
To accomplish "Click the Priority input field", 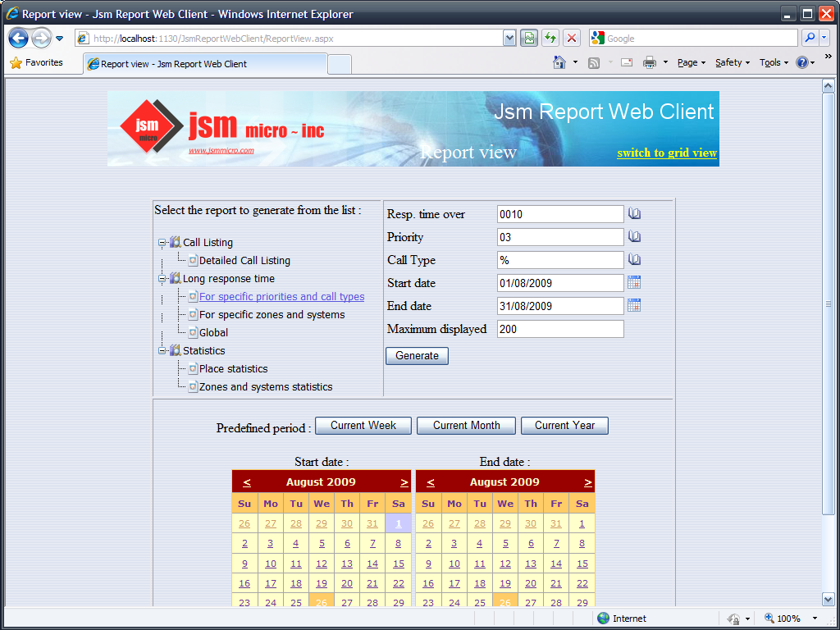I will [560, 237].
